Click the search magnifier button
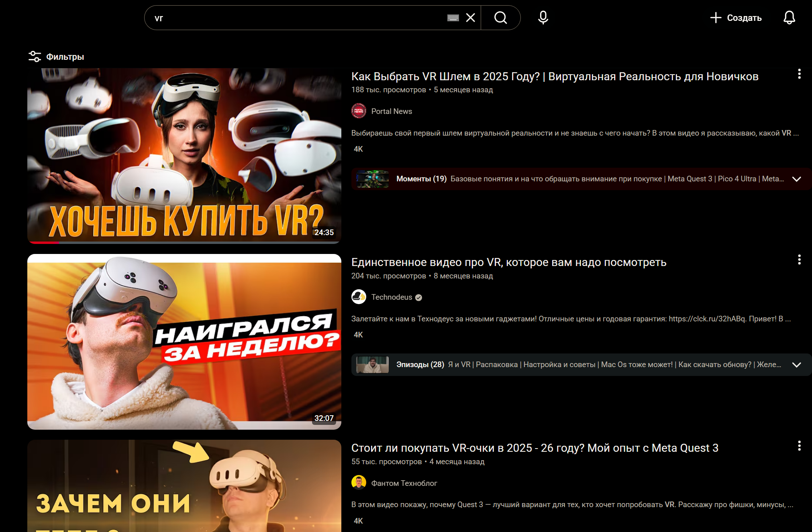Image resolution: width=812 pixels, height=532 pixels. click(x=500, y=18)
